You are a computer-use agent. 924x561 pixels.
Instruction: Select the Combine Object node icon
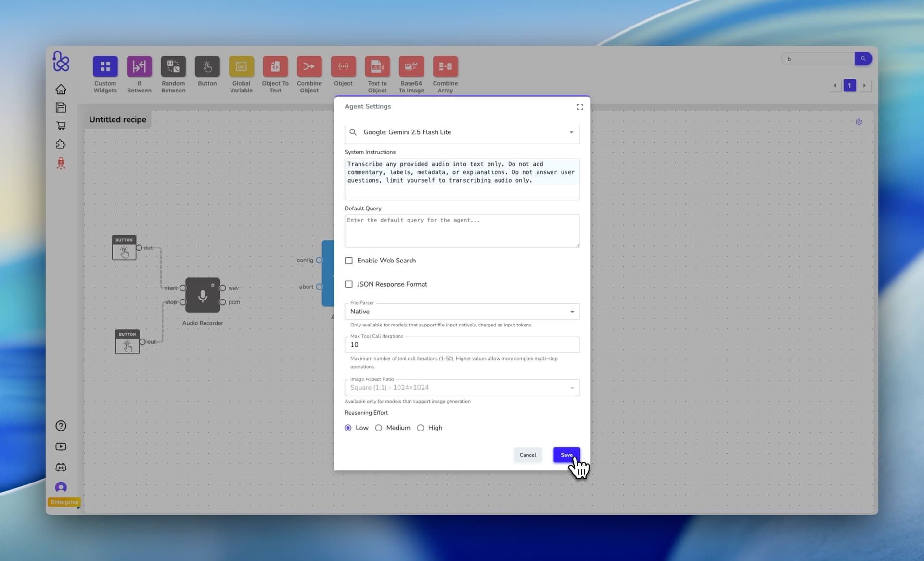click(x=309, y=66)
